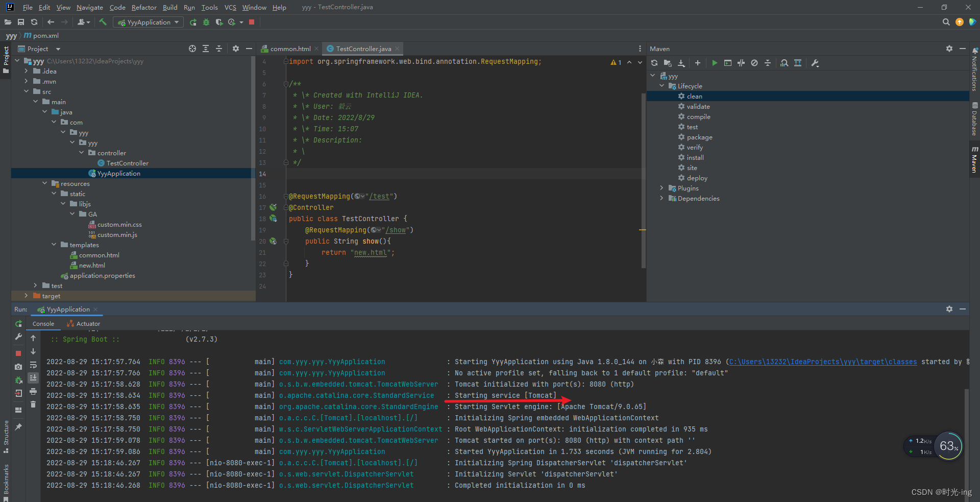Open Search Everywhere magnifier icon
The image size is (980, 502).
pyautogui.click(x=946, y=22)
